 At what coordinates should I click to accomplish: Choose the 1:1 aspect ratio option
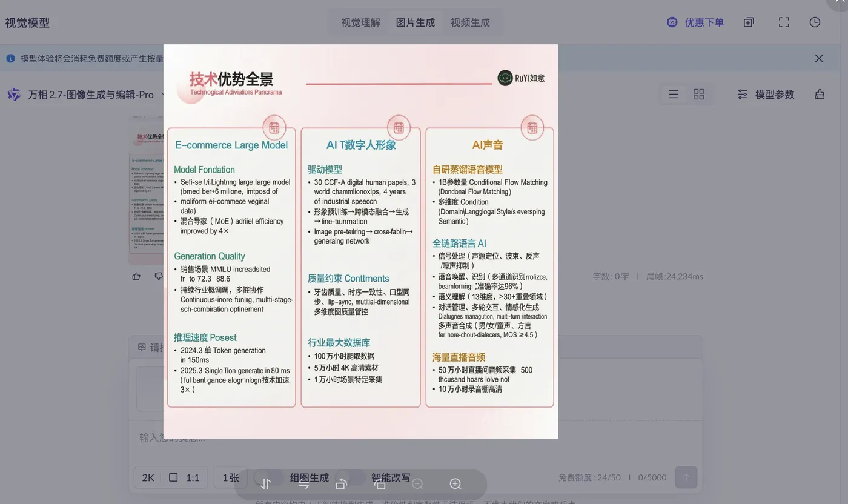pos(185,477)
